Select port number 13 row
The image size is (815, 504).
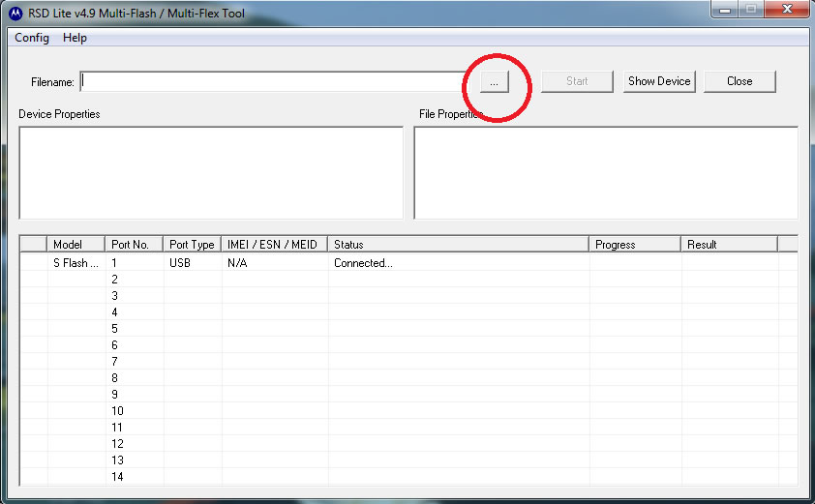[x=408, y=460]
